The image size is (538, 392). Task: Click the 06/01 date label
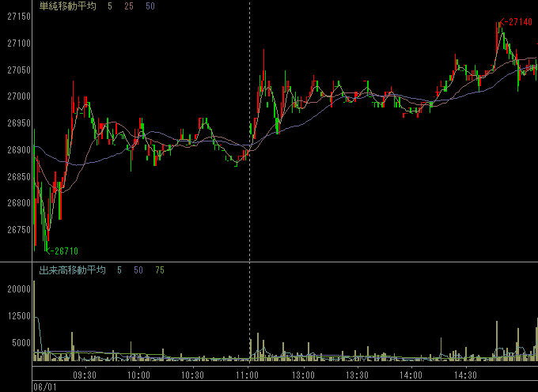[44, 386]
